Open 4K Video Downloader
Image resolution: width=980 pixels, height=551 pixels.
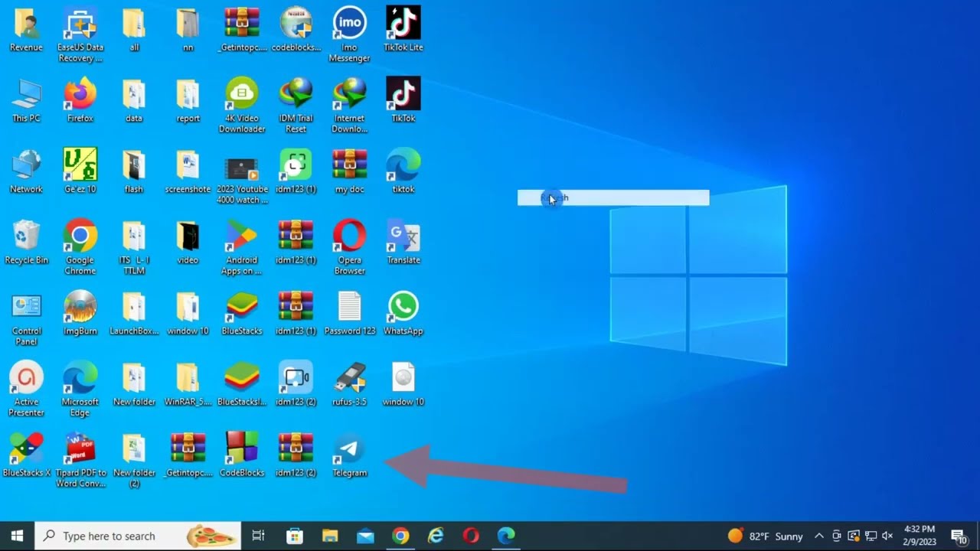pos(242,106)
